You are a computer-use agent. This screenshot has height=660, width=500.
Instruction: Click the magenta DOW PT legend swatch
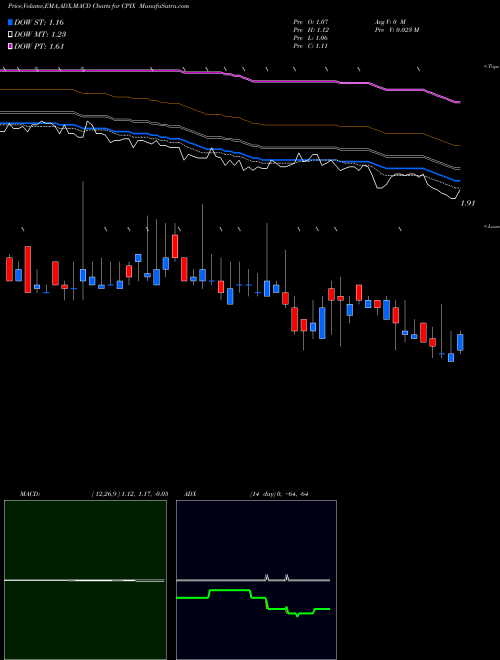click(10, 47)
